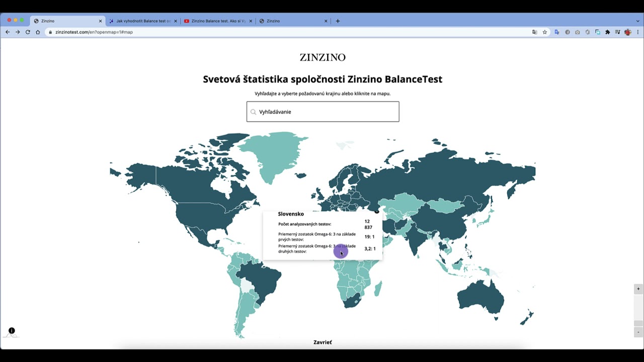Open the Google Translate extension
The width and height of the screenshot is (644, 362).
(x=557, y=32)
